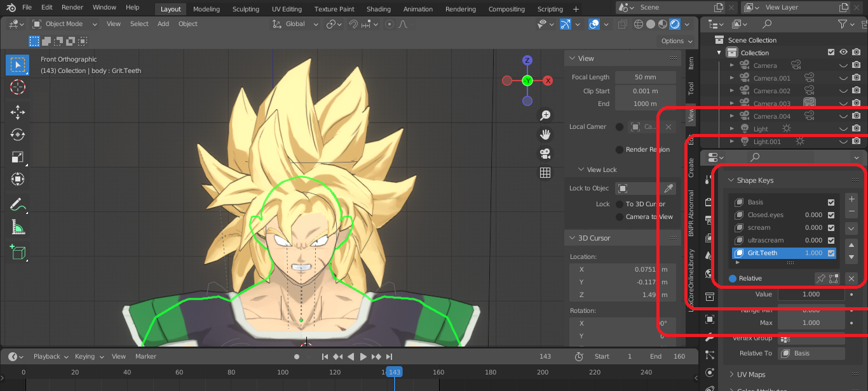Enable Lock To 3D Cursor
Screen dimensions: 868x391
(620, 204)
